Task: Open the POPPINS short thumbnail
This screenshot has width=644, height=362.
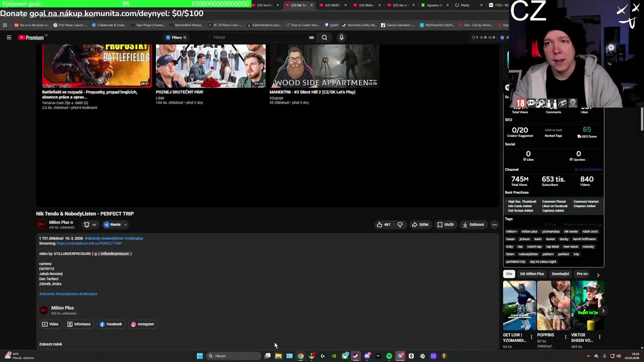Action: point(553,305)
